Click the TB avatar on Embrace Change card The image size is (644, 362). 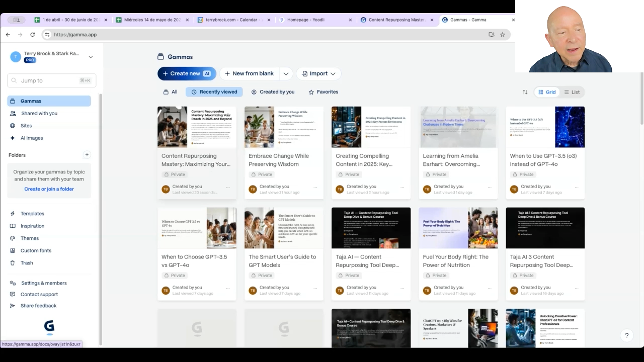(253, 190)
